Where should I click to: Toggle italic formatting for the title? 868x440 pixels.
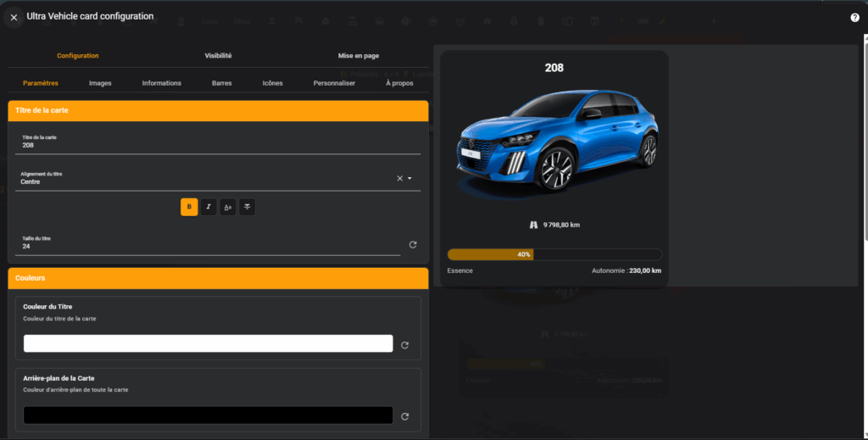coord(209,207)
